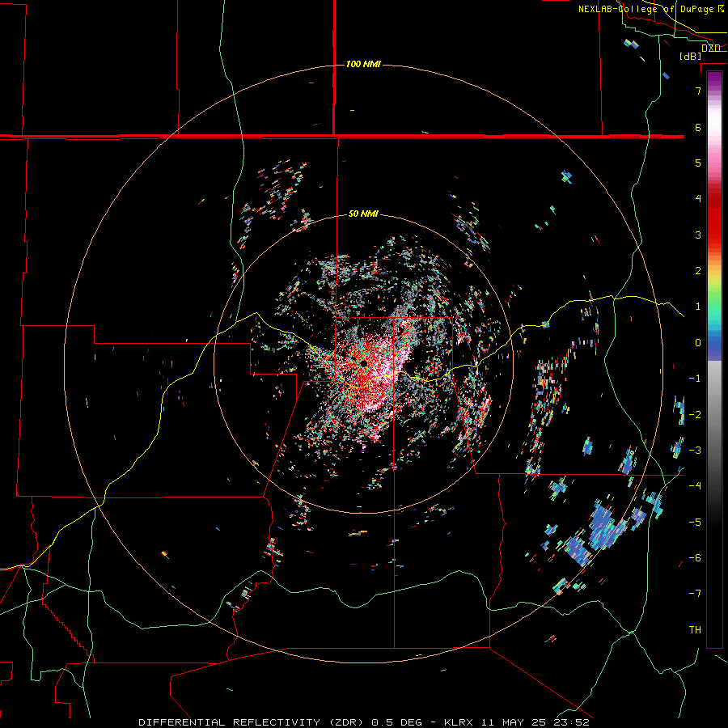
Task: Click legend value -5
Action: [695, 523]
